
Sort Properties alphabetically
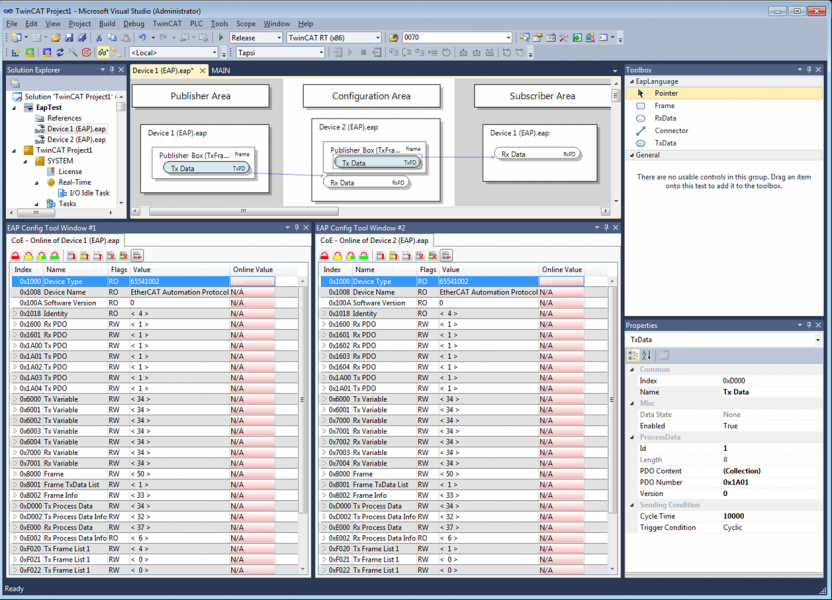[x=646, y=355]
